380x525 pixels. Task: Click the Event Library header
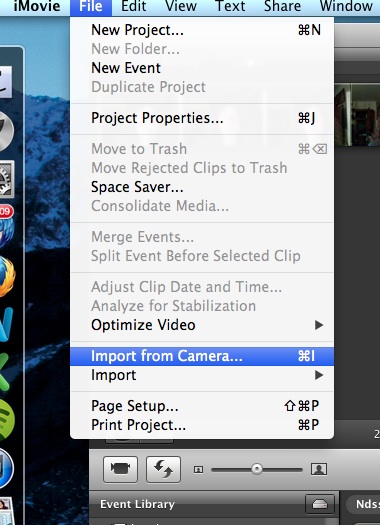(137, 504)
